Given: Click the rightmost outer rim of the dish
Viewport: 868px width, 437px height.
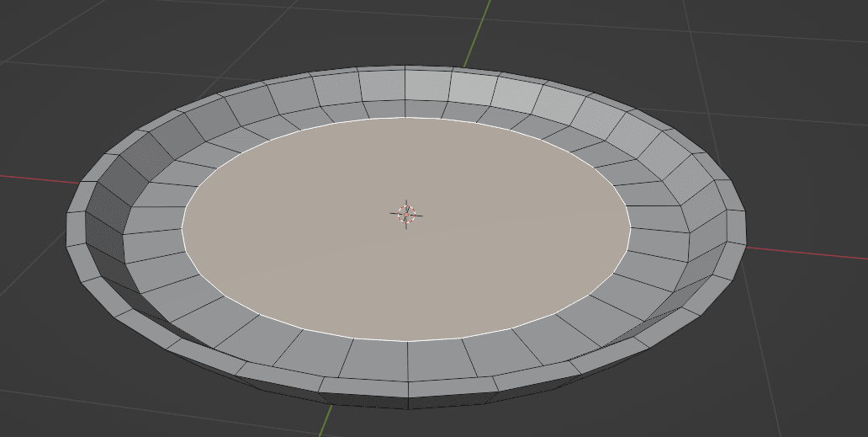Looking at the screenshot, I should click(744, 227).
